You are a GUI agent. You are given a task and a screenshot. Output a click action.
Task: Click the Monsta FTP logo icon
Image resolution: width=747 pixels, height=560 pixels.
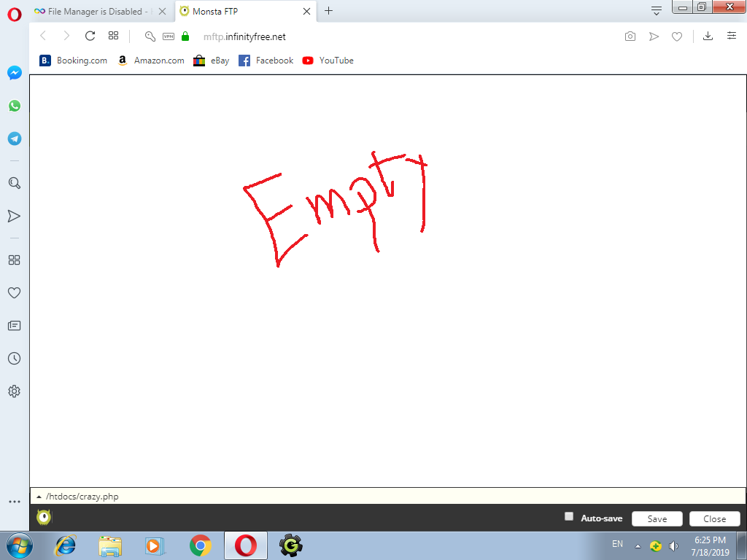click(x=44, y=518)
